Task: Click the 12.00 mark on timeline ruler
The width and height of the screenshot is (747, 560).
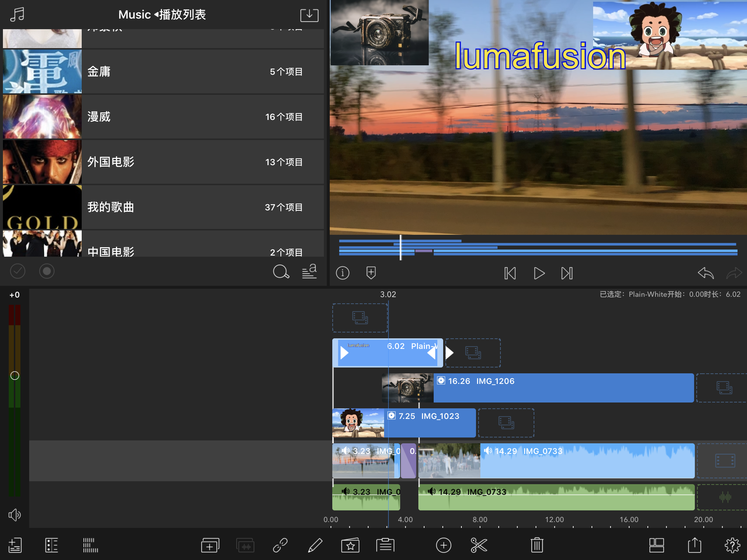Action: click(554, 520)
